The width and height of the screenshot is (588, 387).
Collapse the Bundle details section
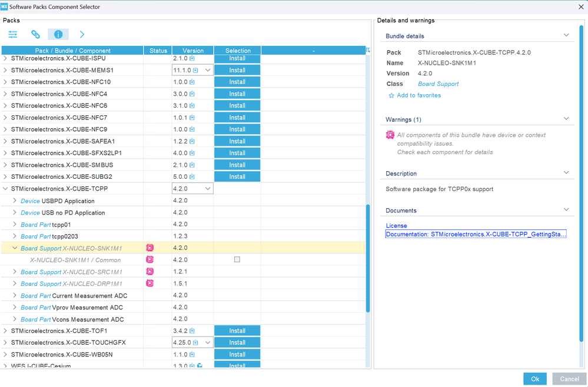pyautogui.click(x=566, y=35)
